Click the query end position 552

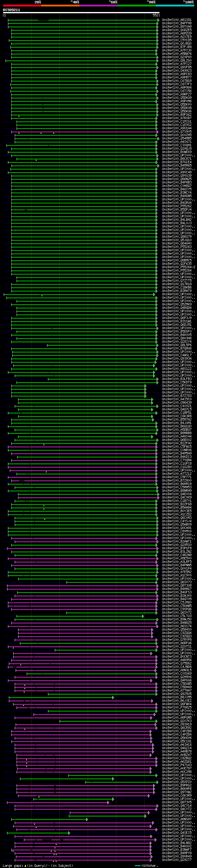[155, 15]
